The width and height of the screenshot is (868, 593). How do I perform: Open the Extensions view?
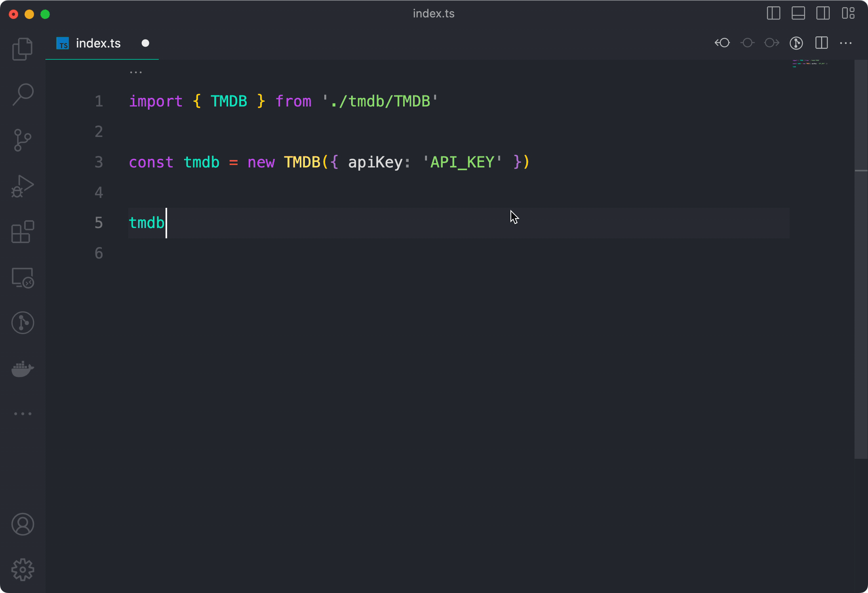click(23, 232)
